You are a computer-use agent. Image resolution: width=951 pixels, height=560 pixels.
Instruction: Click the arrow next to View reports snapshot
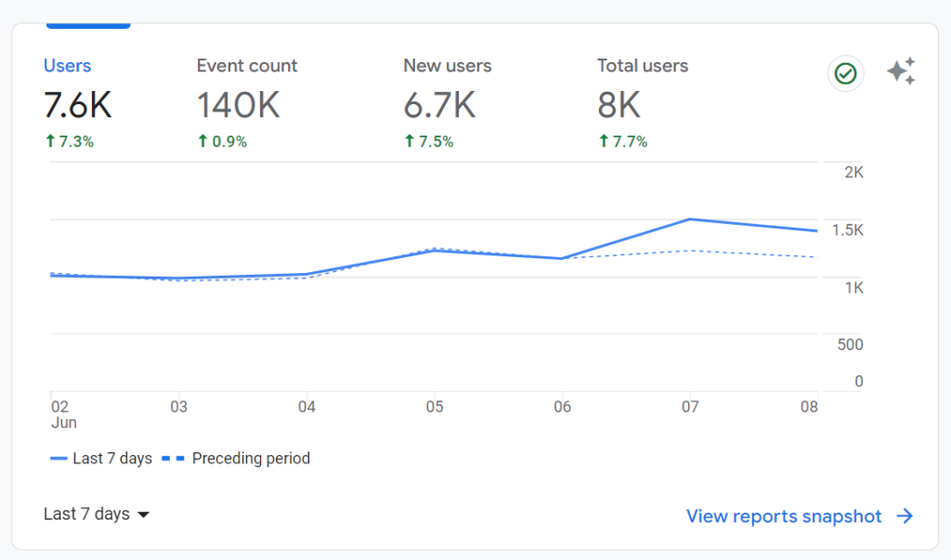click(x=905, y=516)
